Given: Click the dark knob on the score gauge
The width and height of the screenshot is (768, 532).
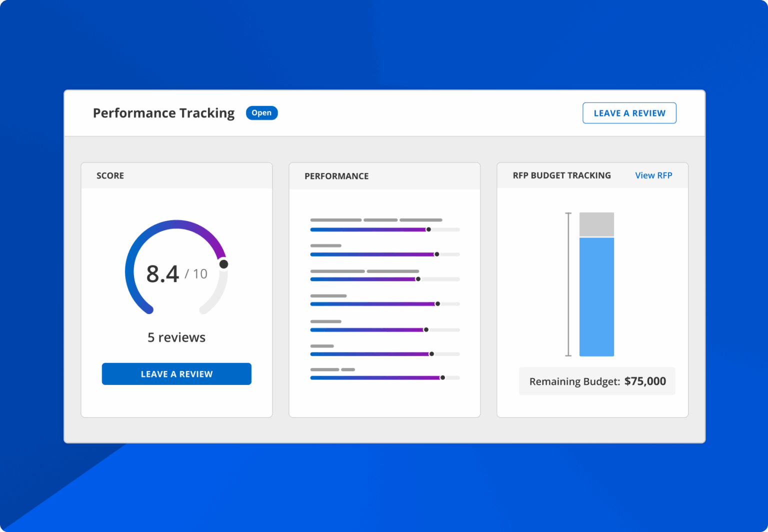Looking at the screenshot, I should coord(223,264).
